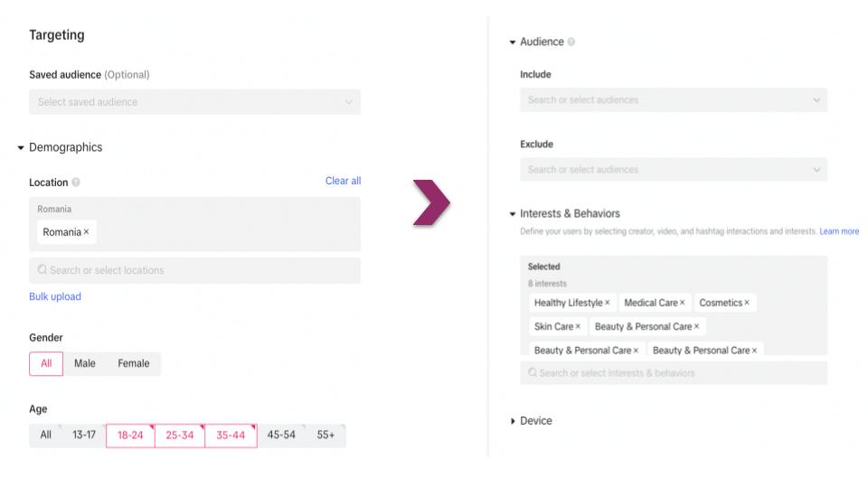Toggle the 18-24 age group
The image size is (868, 488).
click(130, 436)
